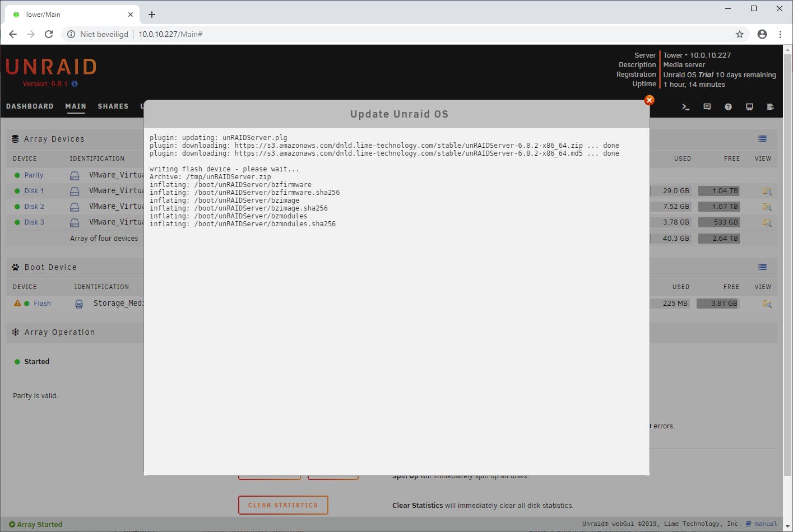Open the Disk 3 device link
The image size is (793, 532).
(34, 222)
